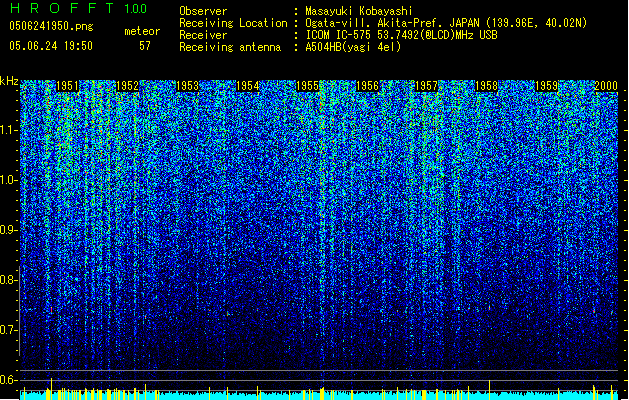Click the Ogata-vill. Akita-Pref. JAPAN location text
Screen dimensions: 629x400
tap(446, 23)
